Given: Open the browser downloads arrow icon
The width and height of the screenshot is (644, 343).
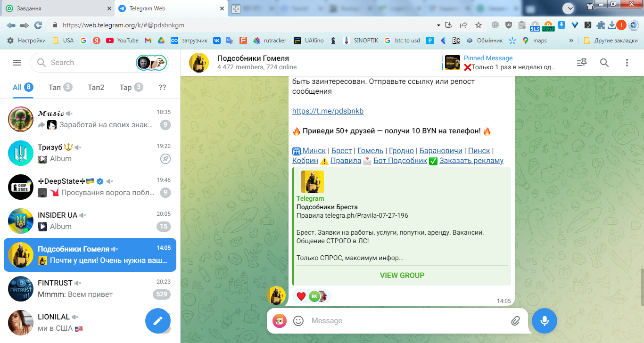Looking at the screenshot, I should click(x=612, y=25).
